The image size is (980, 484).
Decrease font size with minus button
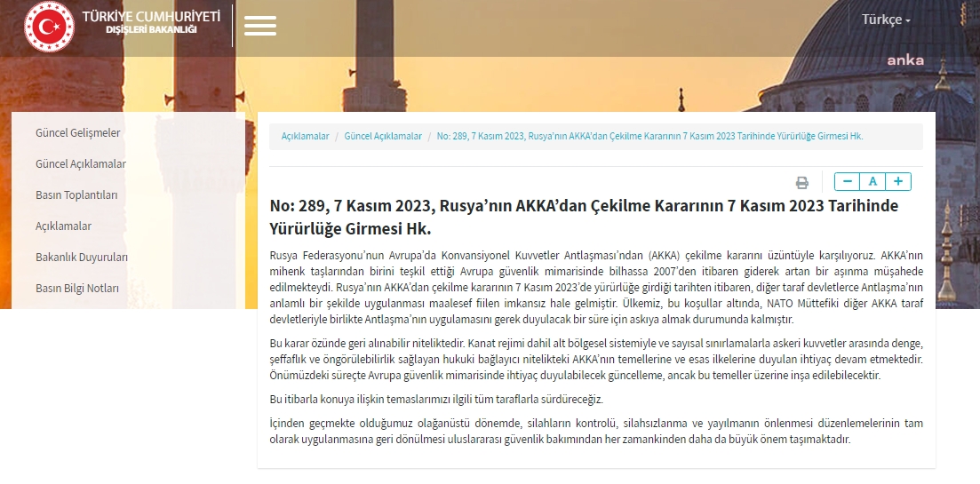(x=848, y=181)
